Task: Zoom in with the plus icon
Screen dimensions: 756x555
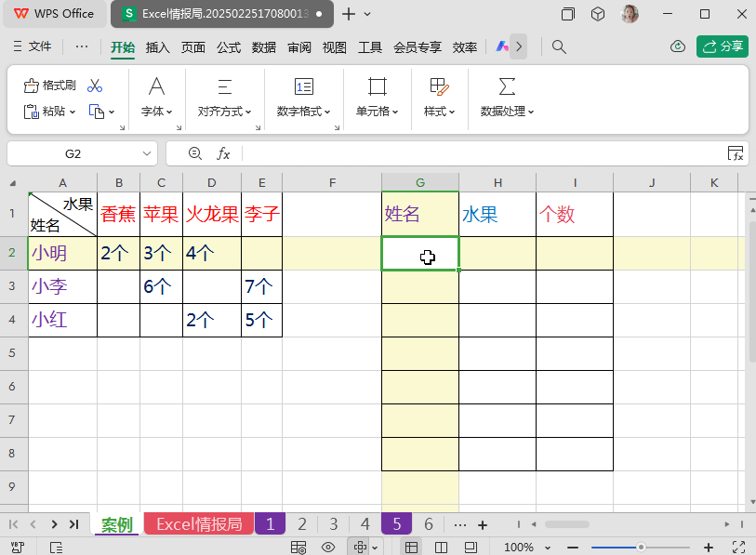Action: point(709,548)
